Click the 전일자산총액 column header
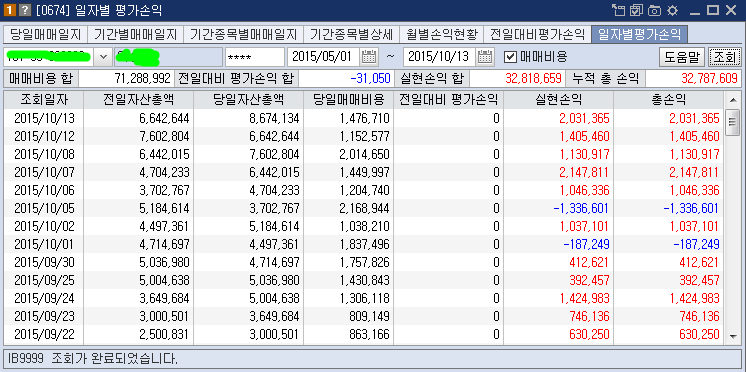 tap(138, 99)
